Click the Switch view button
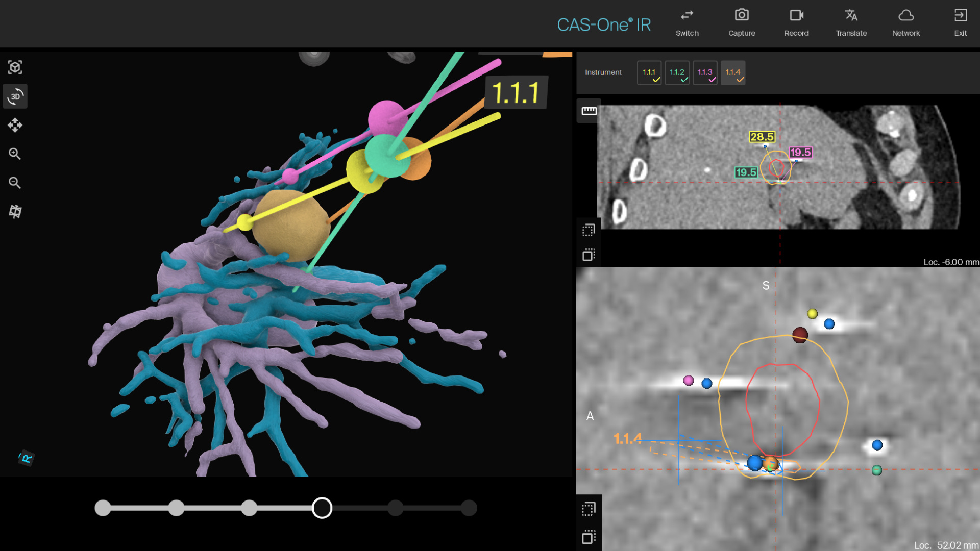This screenshot has height=551, width=980. [687, 22]
